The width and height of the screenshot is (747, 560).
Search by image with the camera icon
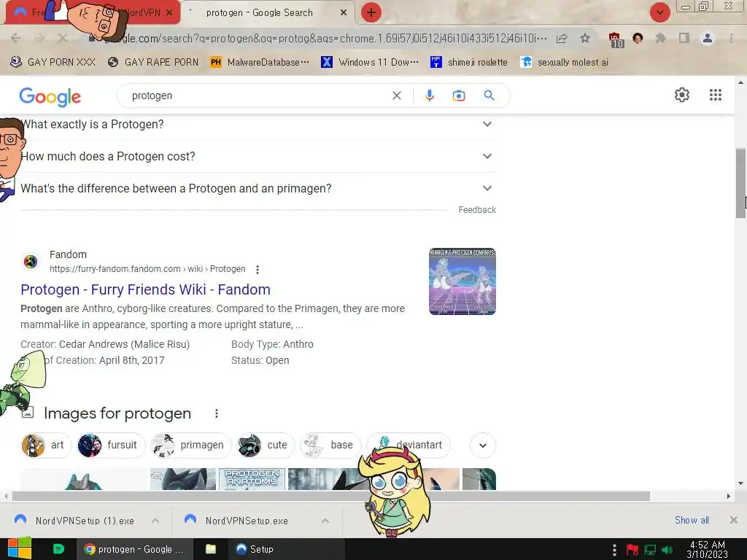(x=459, y=96)
